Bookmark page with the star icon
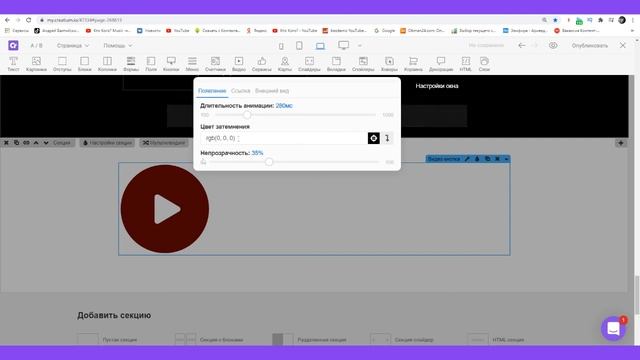The image size is (640, 360). [x=555, y=20]
